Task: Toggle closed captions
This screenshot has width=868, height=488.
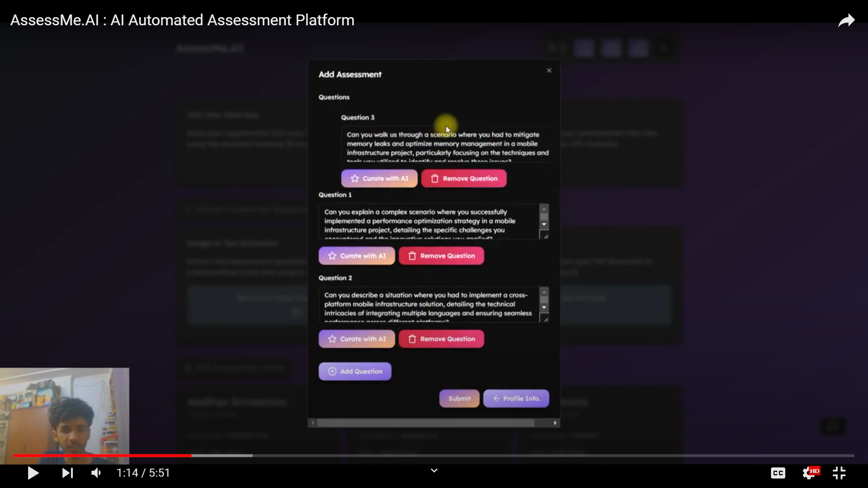Action: click(778, 473)
